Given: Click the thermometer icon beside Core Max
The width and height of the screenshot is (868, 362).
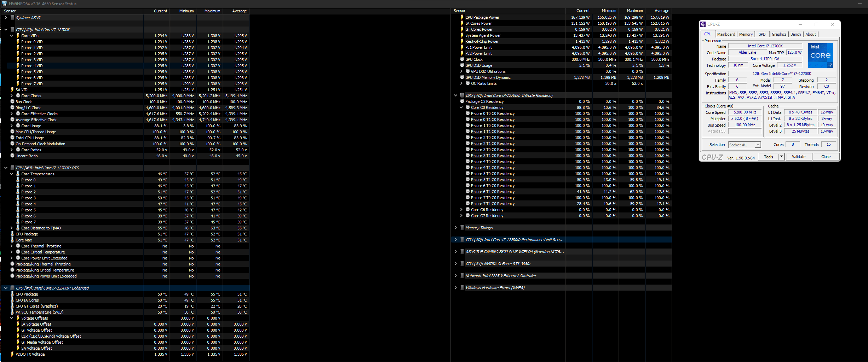Looking at the screenshot, I should [x=12, y=240].
